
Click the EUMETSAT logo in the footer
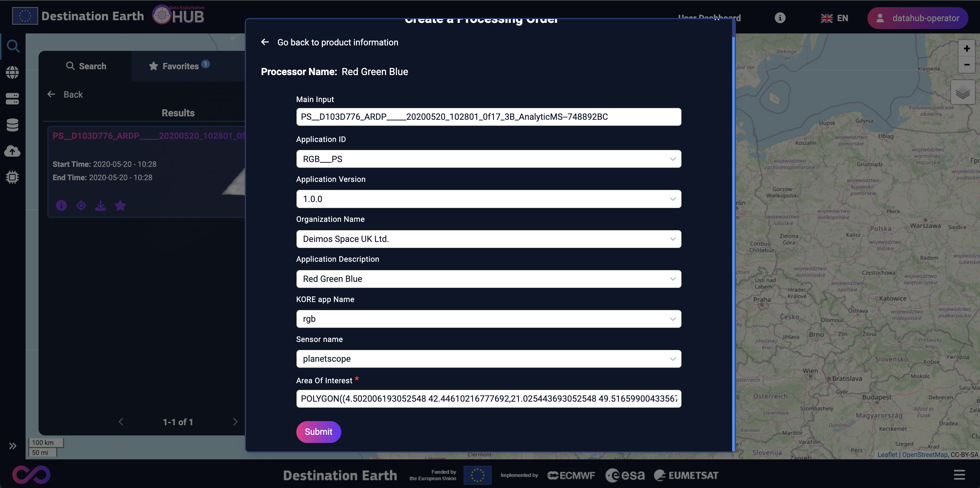point(686,475)
